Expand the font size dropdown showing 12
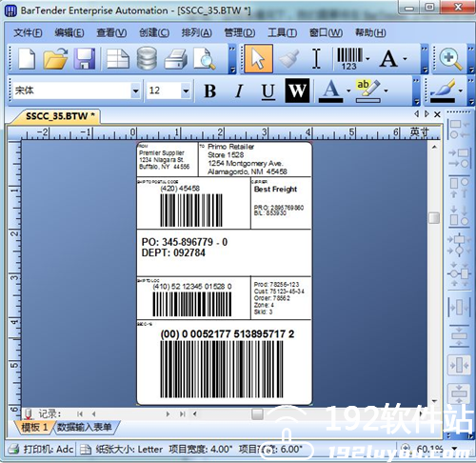This screenshot has height=463, width=476. 186,91
